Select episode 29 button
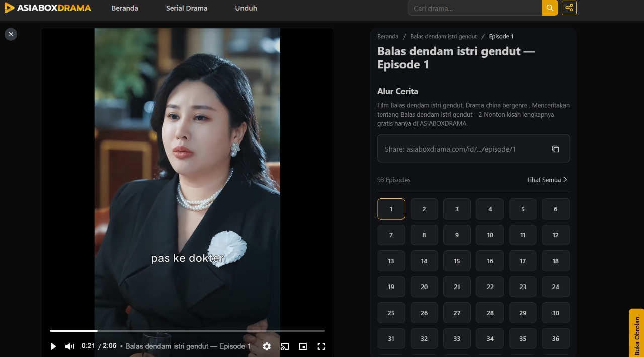This screenshot has height=357, width=644. click(523, 313)
